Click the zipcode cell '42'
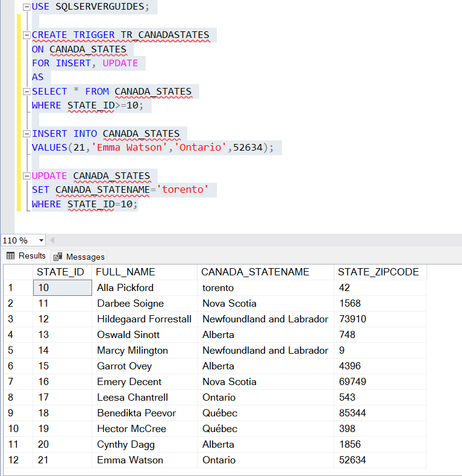The image size is (462, 476). pyautogui.click(x=380, y=287)
